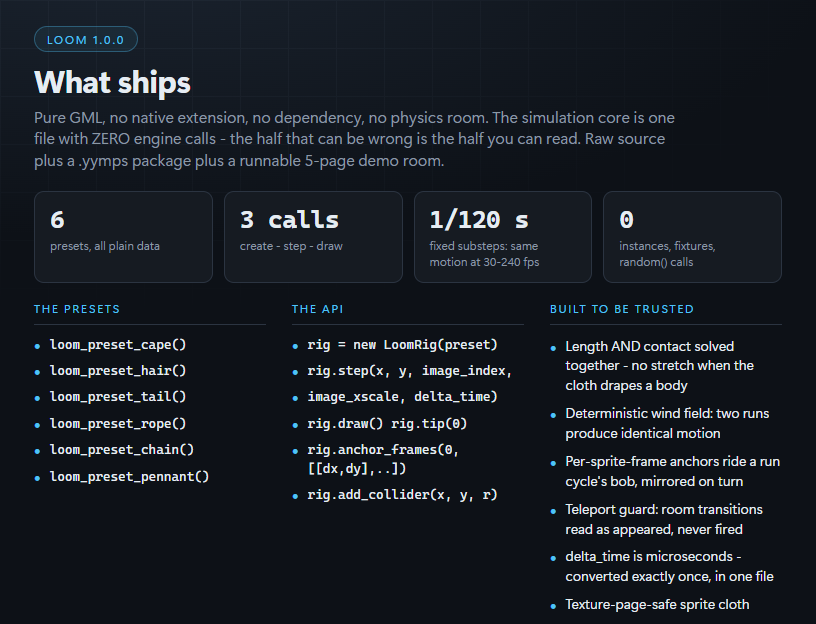Screen dimensions: 816x624
Task: Click 'Texture-page-safe sprite cloth' bullet
Action: pos(657,605)
